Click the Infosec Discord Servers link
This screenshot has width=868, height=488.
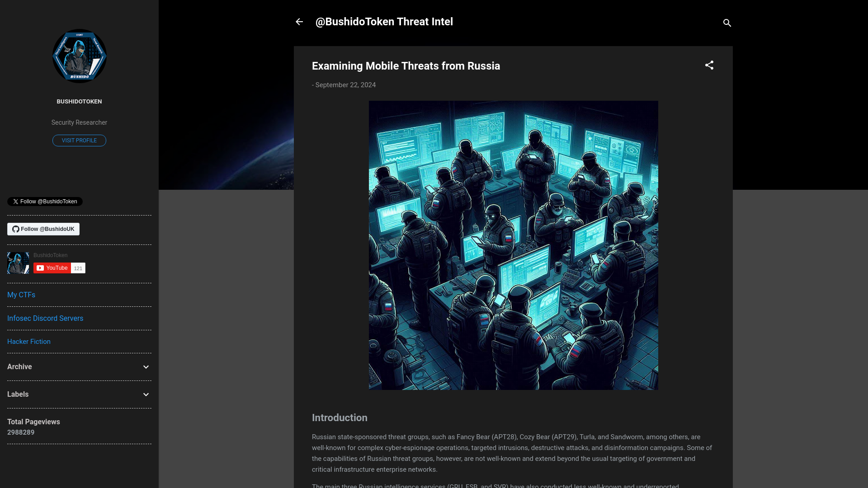pyautogui.click(x=45, y=318)
